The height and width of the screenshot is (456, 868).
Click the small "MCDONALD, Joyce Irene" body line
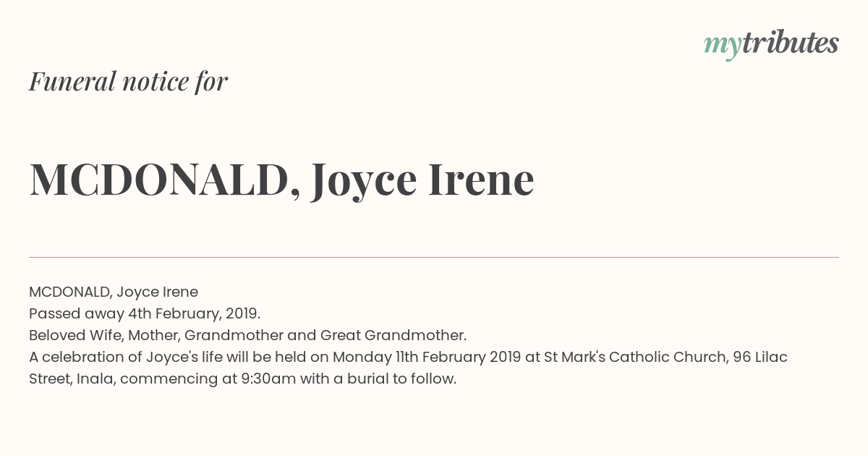pos(114,292)
